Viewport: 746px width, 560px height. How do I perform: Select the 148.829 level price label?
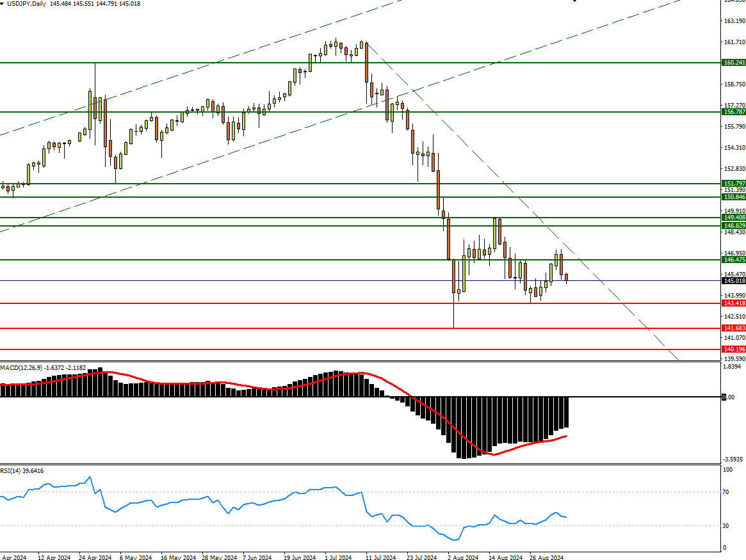[734, 226]
